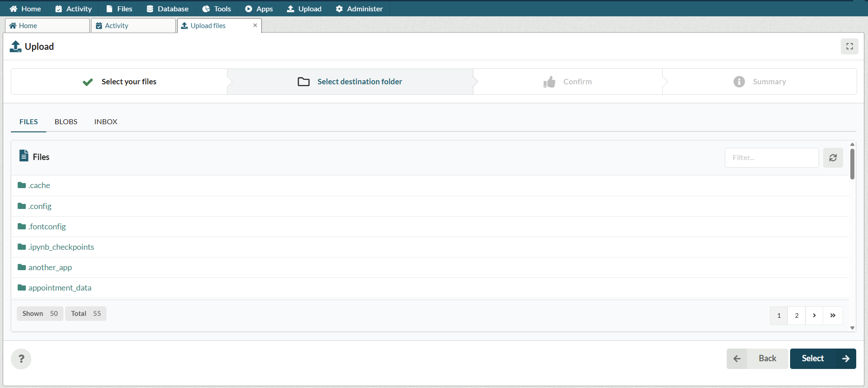This screenshot has height=388, width=868.
Task: Switch to the Activity tab
Action: click(x=133, y=26)
